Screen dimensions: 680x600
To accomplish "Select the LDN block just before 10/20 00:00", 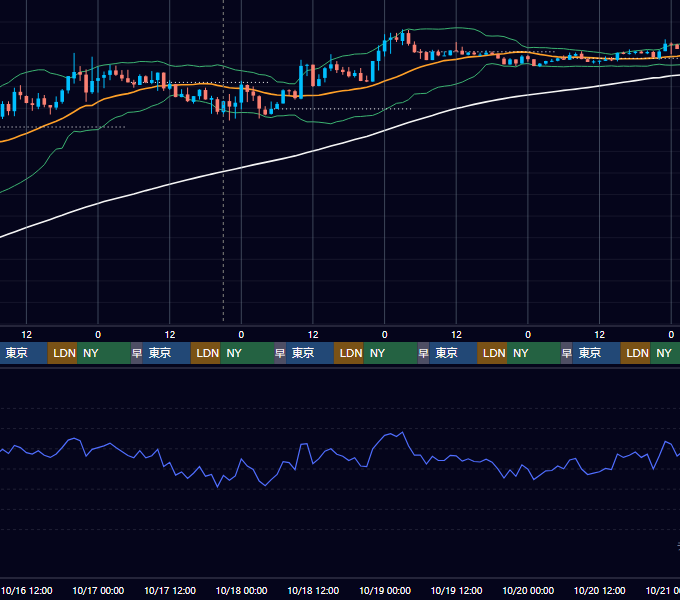I will 492,353.
